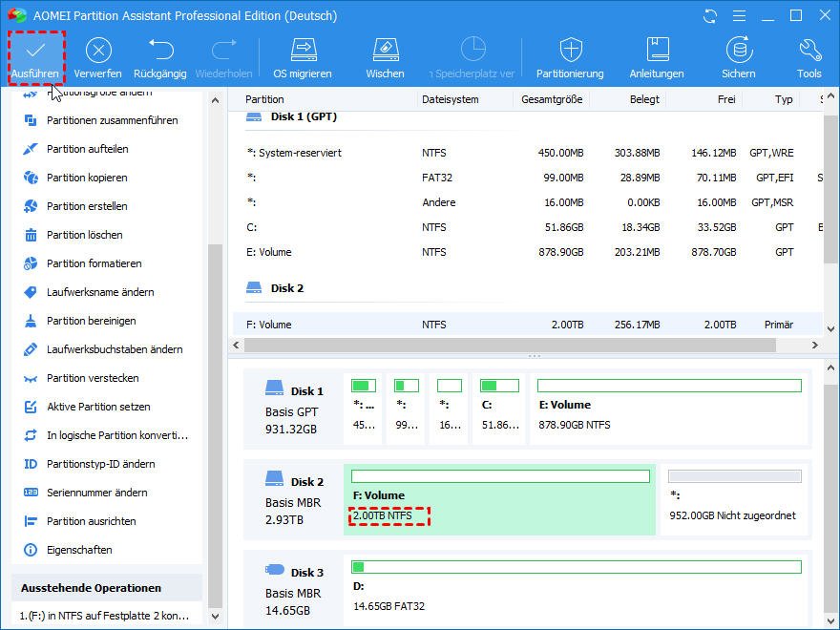Open the Anleitungen guides icon

657,51
